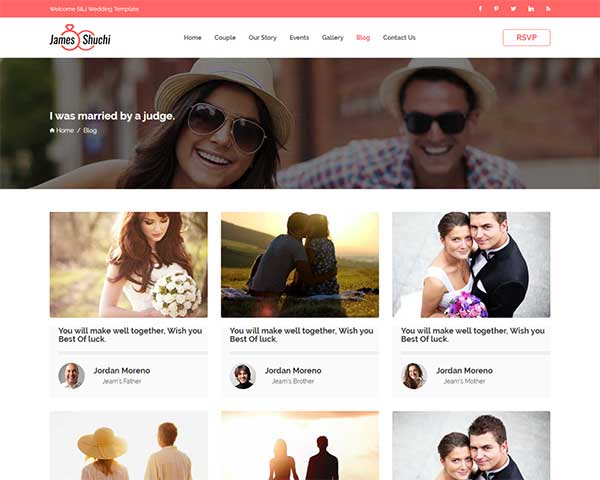Open the Events menu item
This screenshot has height=480, width=600.
[299, 38]
